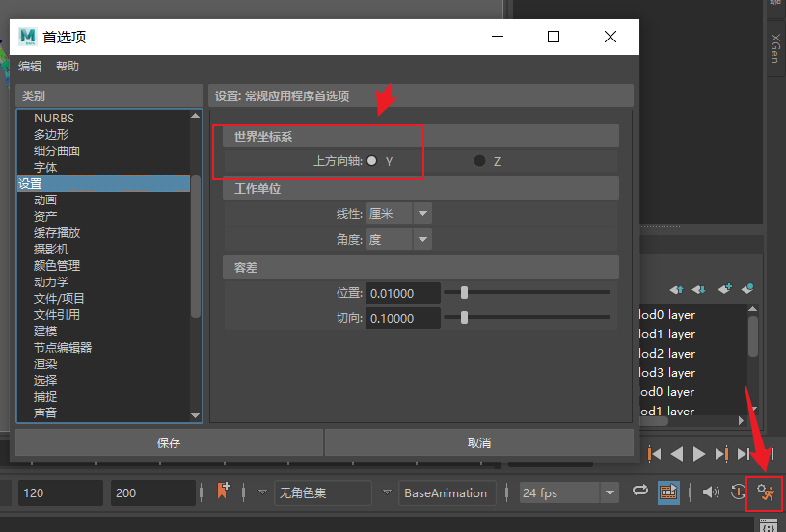The image size is (786, 532).
Task: Click 取消 to cancel
Action: coord(479,442)
